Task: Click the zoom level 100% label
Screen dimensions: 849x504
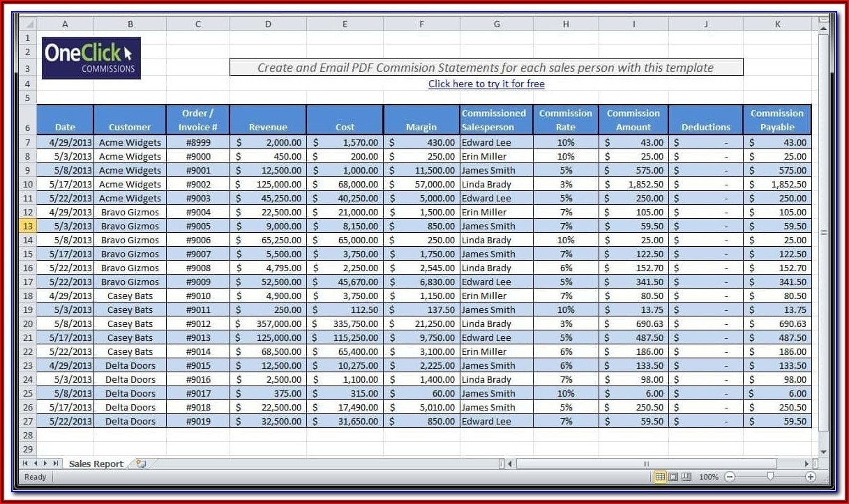Action: (708, 477)
